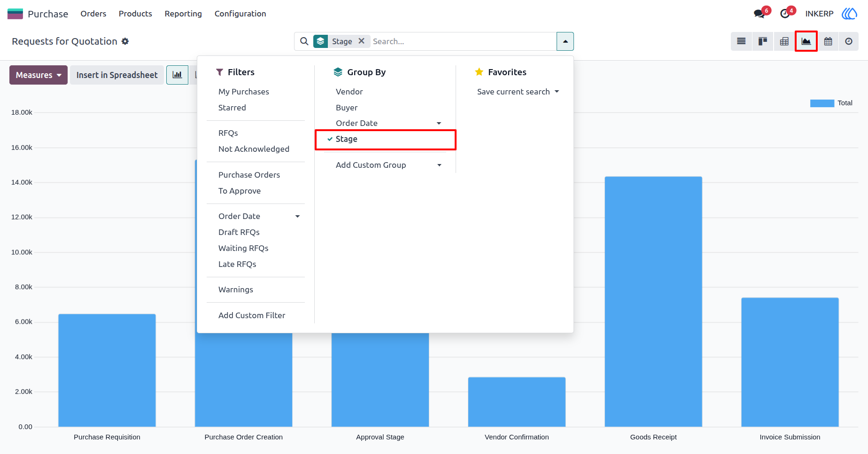Click the INKERP user menu
The image size is (868, 454).
click(x=819, y=14)
